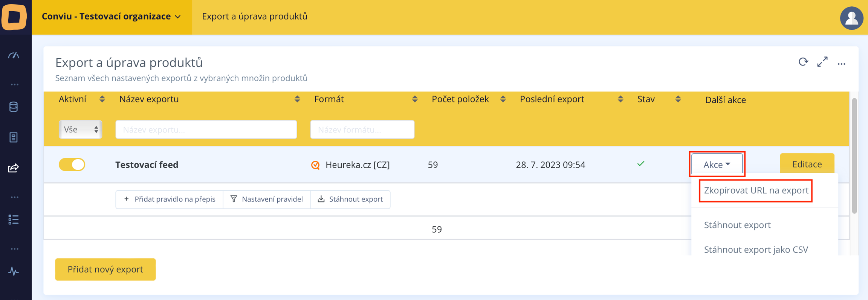The height and width of the screenshot is (300, 868).
Task: Select Zkopírovat URL na export
Action: tap(756, 190)
